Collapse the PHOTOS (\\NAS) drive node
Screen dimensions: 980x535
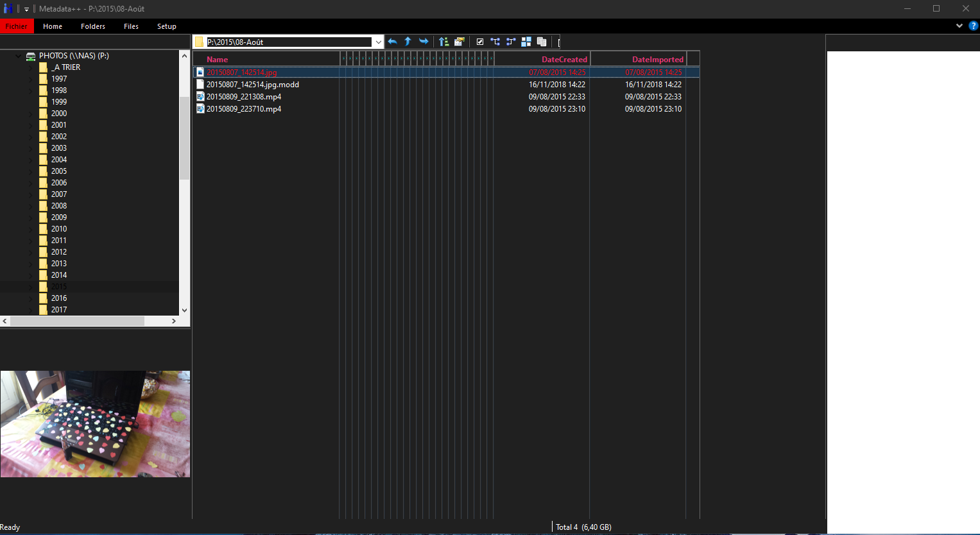(x=18, y=56)
